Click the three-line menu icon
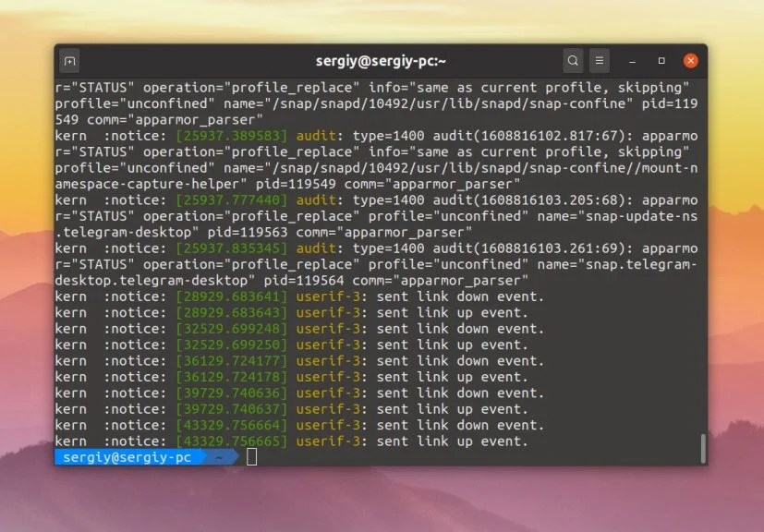Viewport: 764px width, 532px height. [x=599, y=60]
